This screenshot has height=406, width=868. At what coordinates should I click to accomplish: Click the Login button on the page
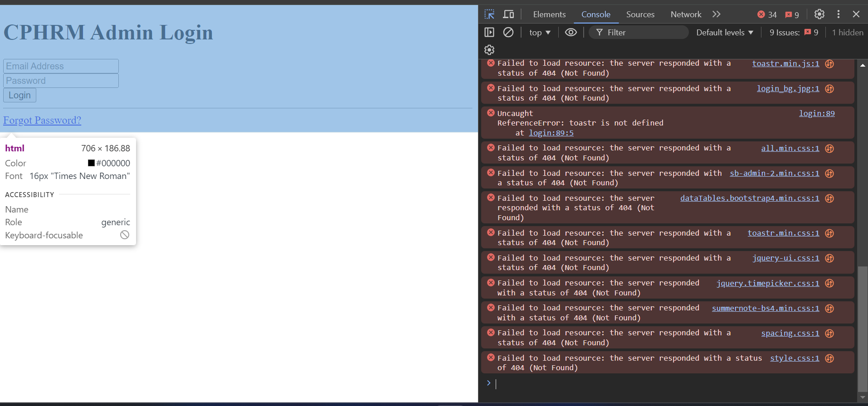pyautogui.click(x=20, y=95)
